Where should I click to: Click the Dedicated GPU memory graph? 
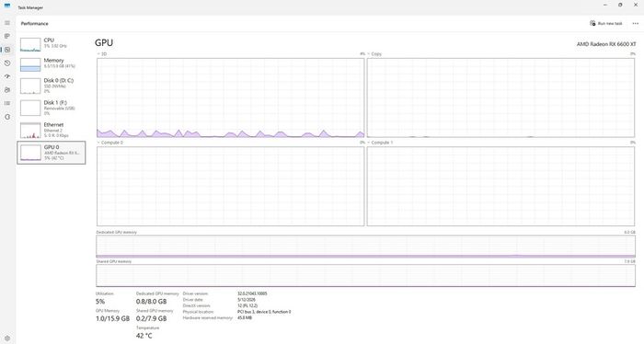[365, 247]
